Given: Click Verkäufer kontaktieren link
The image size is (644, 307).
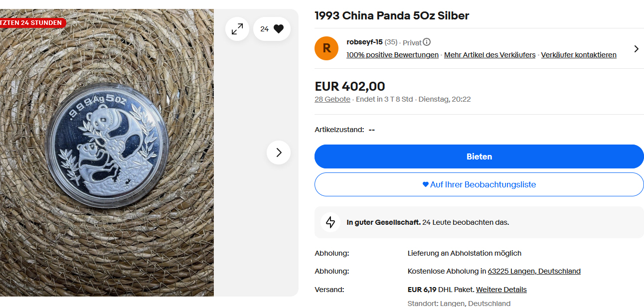Looking at the screenshot, I should pyautogui.click(x=578, y=55).
